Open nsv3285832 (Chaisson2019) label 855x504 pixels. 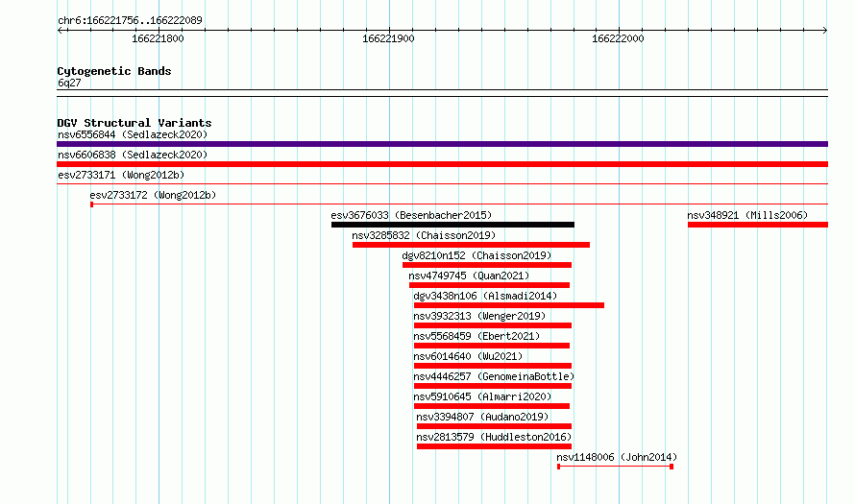coord(424,235)
